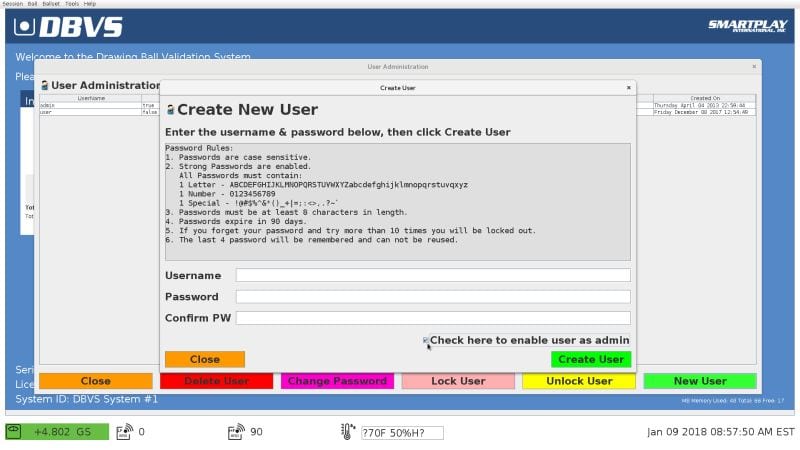This screenshot has height=450, width=800.
Task: Click the RFID reader icon showing 90
Action: (236, 432)
